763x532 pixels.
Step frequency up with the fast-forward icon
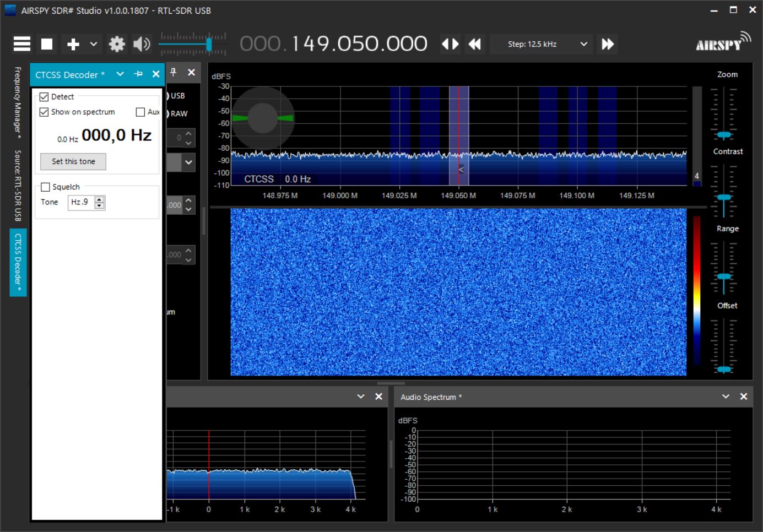[607, 44]
